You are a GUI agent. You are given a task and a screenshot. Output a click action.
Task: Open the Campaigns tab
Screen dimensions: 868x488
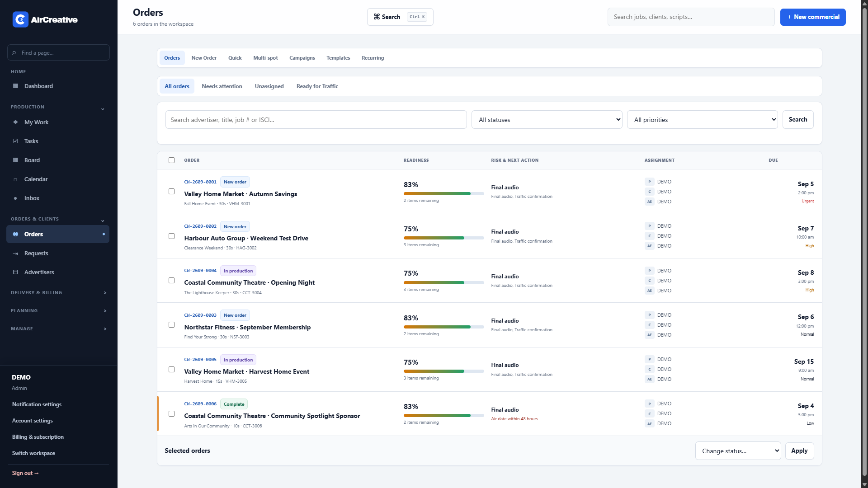coord(302,58)
